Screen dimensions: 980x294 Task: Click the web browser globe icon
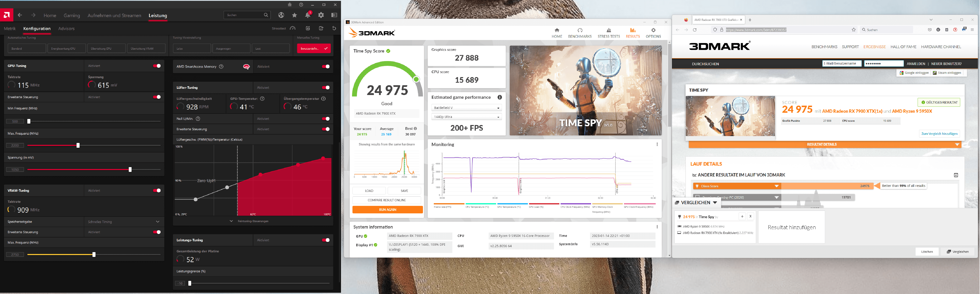click(281, 15)
